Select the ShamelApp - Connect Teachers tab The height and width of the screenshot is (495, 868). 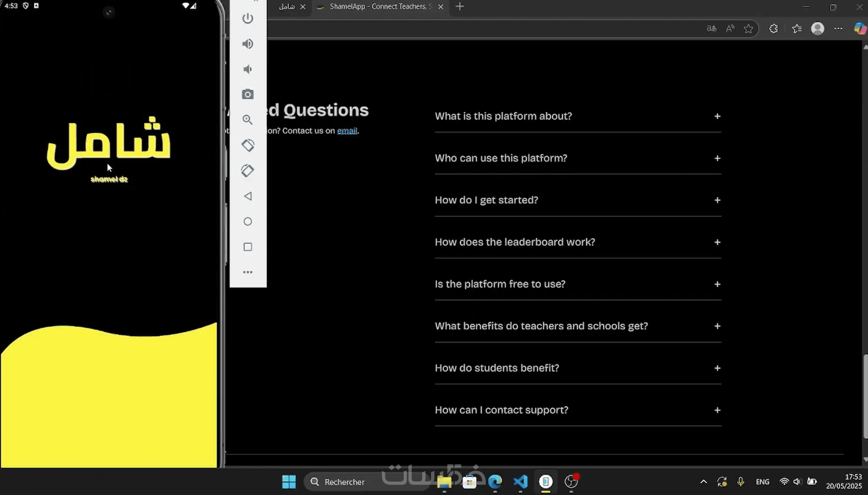click(x=380, y=7)
